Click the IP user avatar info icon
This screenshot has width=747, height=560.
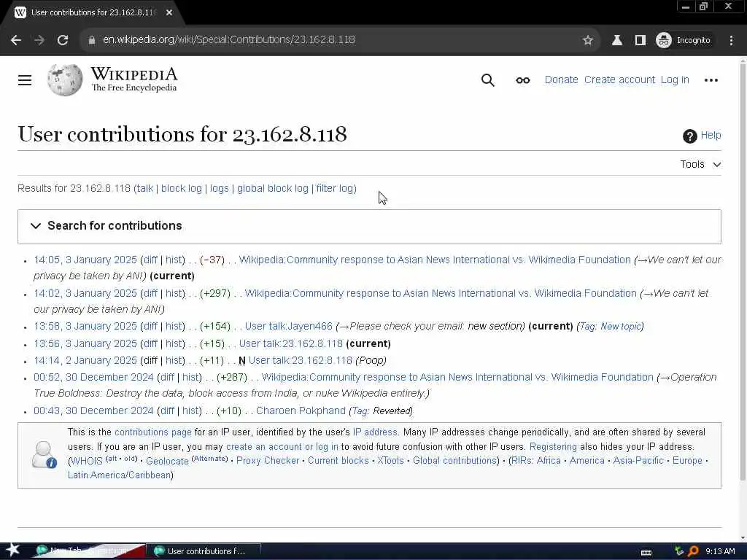(44, 454)
